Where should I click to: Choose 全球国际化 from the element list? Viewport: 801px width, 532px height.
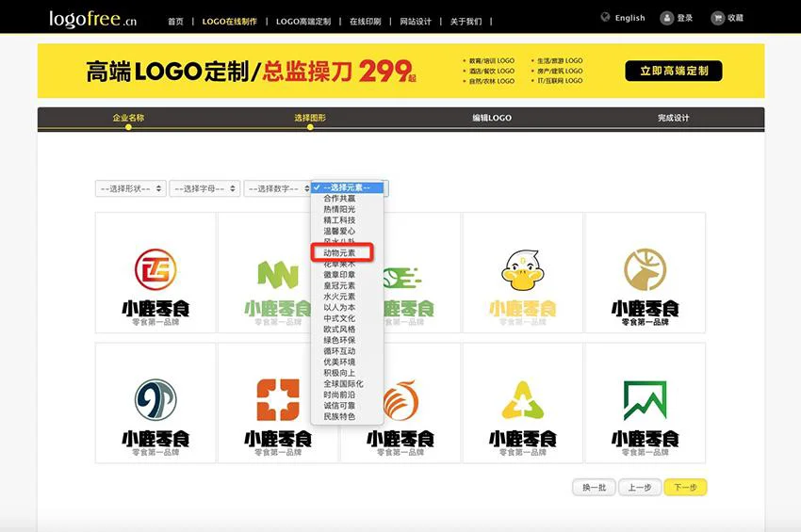tap(348, 383)
